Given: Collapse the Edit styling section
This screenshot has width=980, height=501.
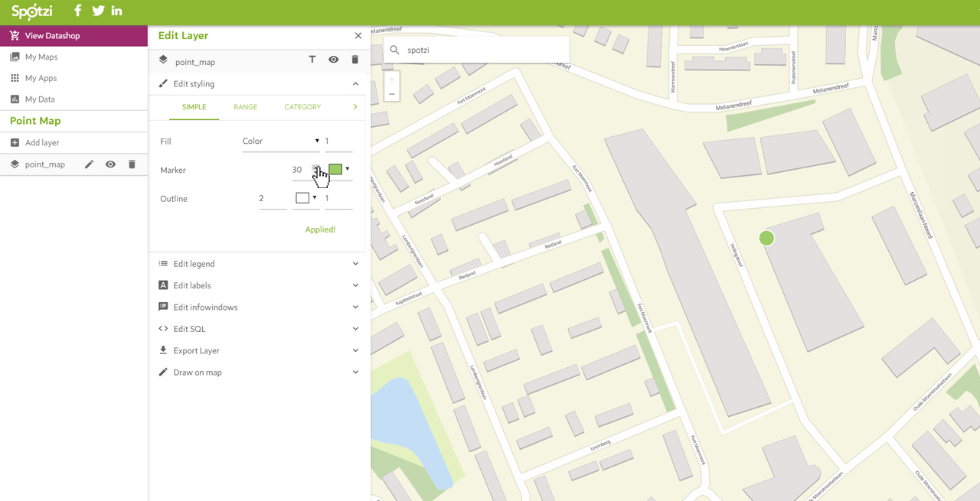Looking at the screenshot, I should point(259,83).
